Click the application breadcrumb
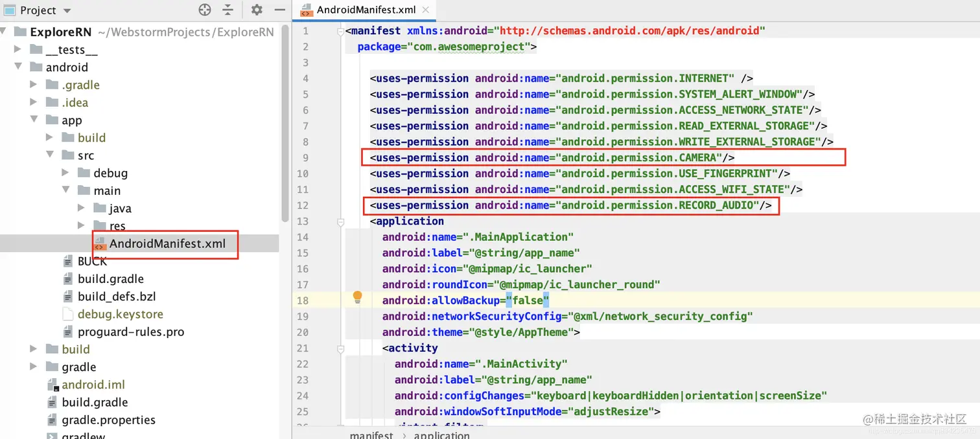The height and width of the screenshot is (439, 980). [442, 434]
